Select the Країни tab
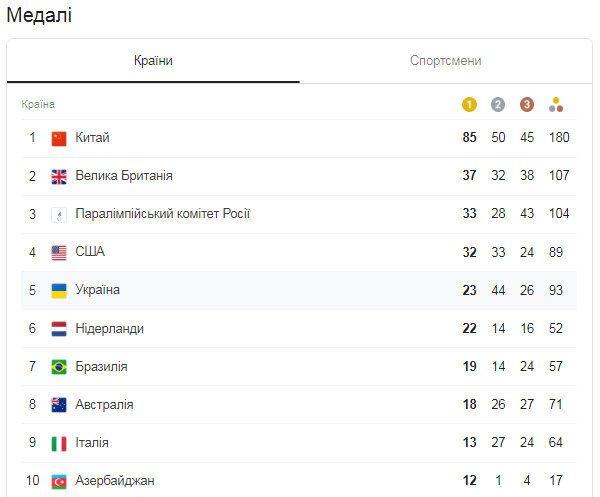The height and width of the screenshot is (497, 600). (153, 61)
